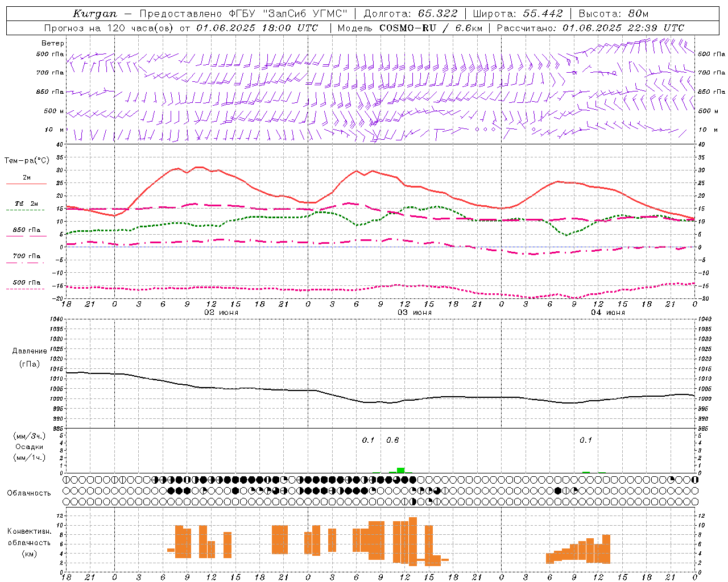Click the dashed line sample under "Td 2м" legend
728x582 pixels.
(x=26, y=210)
